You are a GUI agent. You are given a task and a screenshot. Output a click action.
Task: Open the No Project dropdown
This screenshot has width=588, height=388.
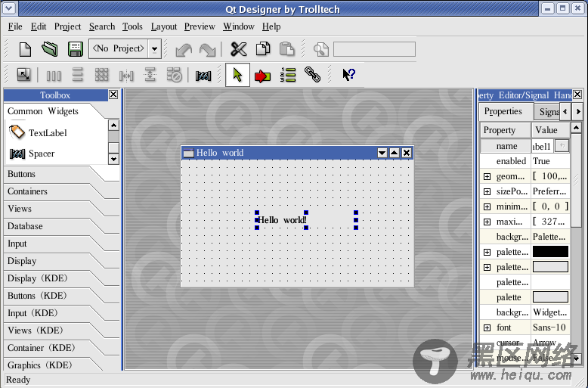(x=154, y=48)
